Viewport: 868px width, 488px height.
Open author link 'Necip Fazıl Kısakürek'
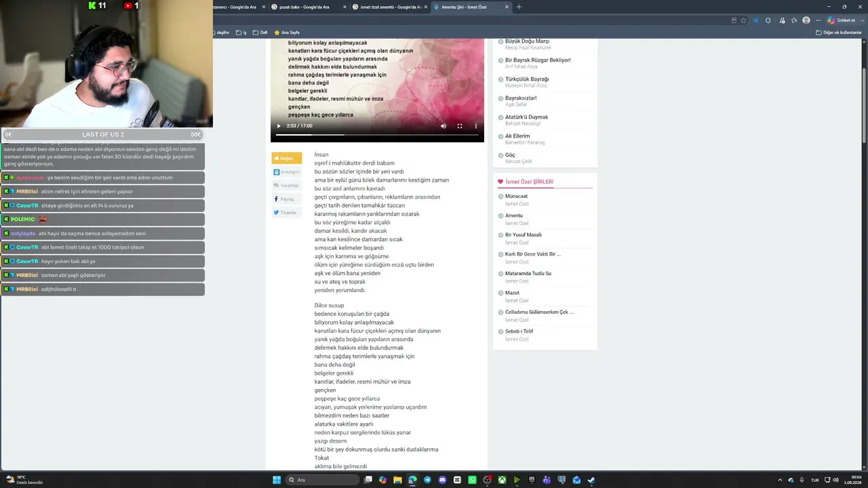pos(528,47)
